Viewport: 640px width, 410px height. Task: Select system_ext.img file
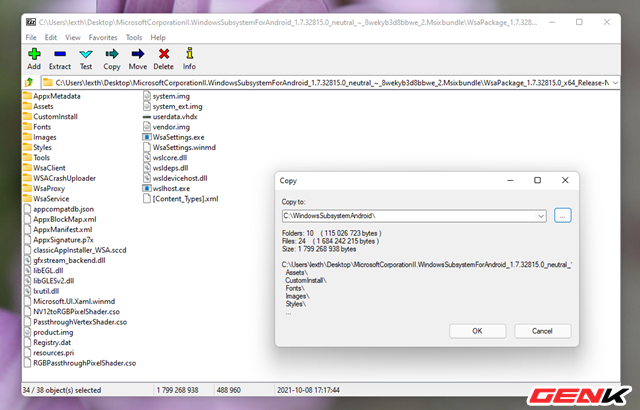[x=173, y=106]
